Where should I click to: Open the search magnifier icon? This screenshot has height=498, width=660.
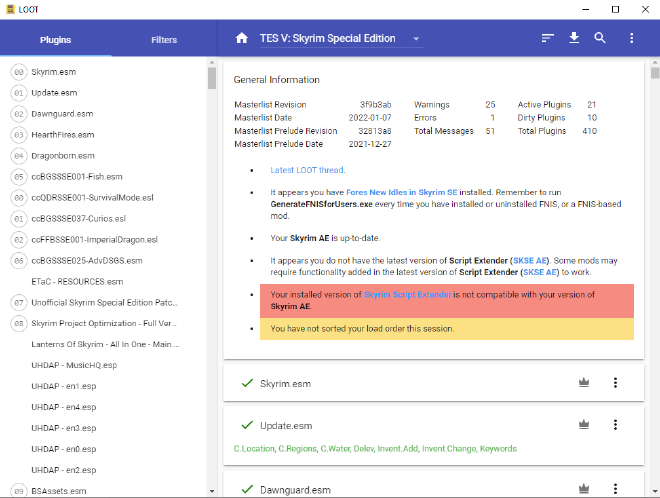point(600,39)
